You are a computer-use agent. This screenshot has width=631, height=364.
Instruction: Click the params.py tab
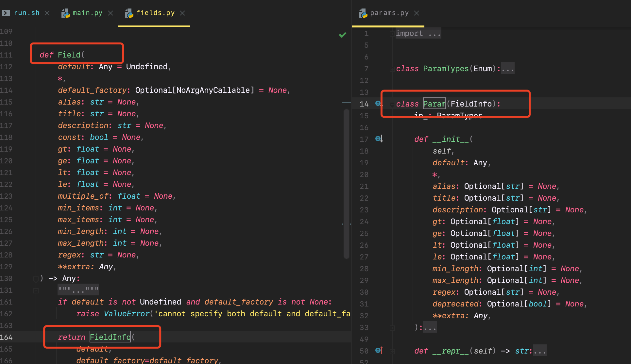[x=387, y=12]
